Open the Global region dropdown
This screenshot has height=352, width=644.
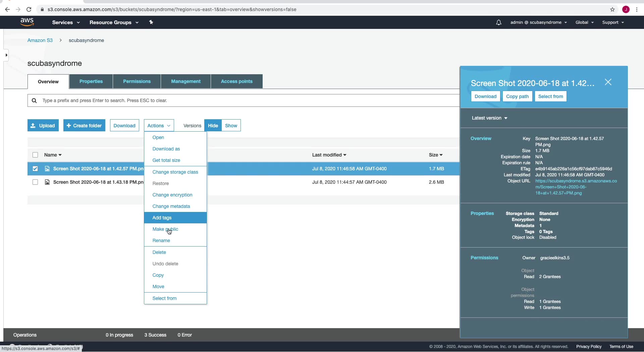tap(585, 23)
